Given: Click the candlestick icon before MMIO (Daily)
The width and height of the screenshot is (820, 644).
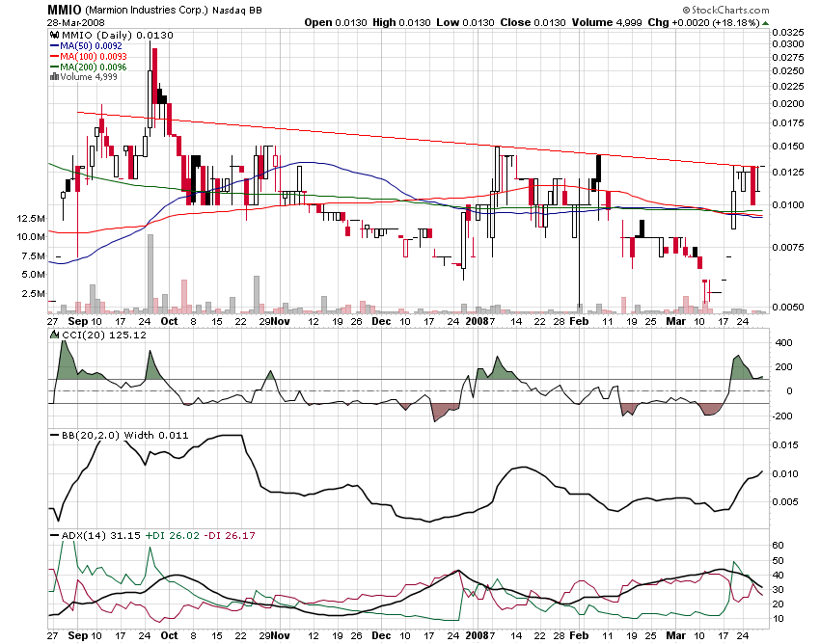Looking at the screenshot, I should pyautogui.click(x=54, y=35).
